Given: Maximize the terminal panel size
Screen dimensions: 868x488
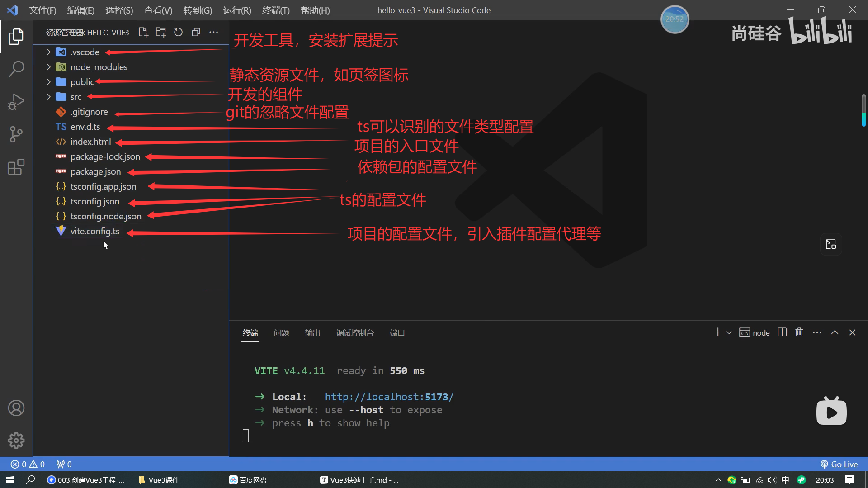Looking at the screenshot, I should coord(835,332).
